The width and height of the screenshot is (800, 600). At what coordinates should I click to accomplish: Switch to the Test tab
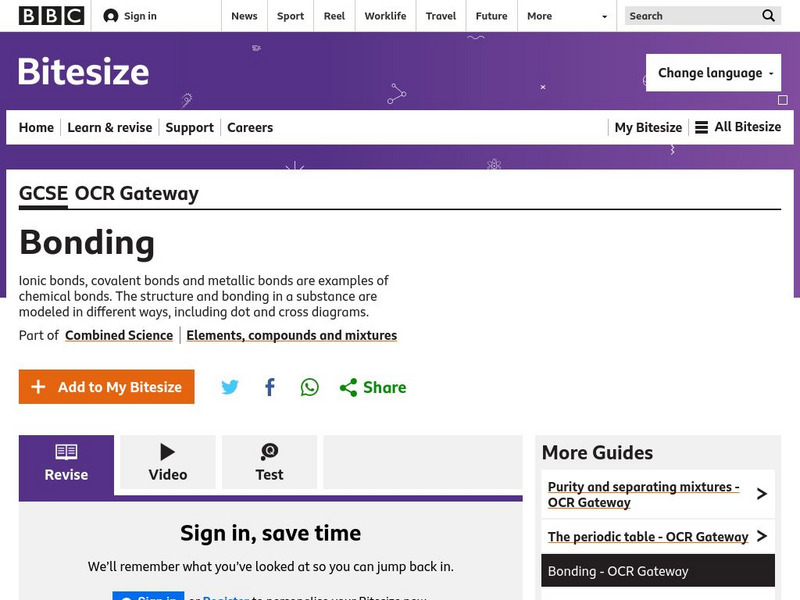point(269,462)
